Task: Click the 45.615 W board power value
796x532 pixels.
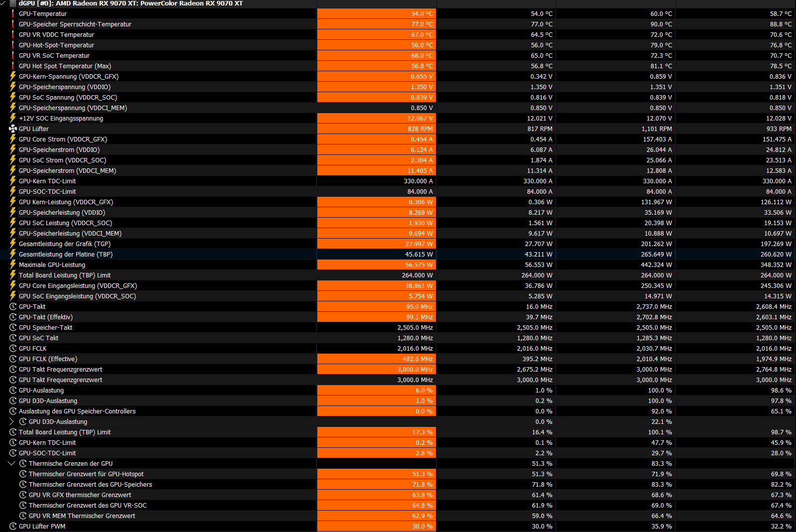Action: pos(419,254)
